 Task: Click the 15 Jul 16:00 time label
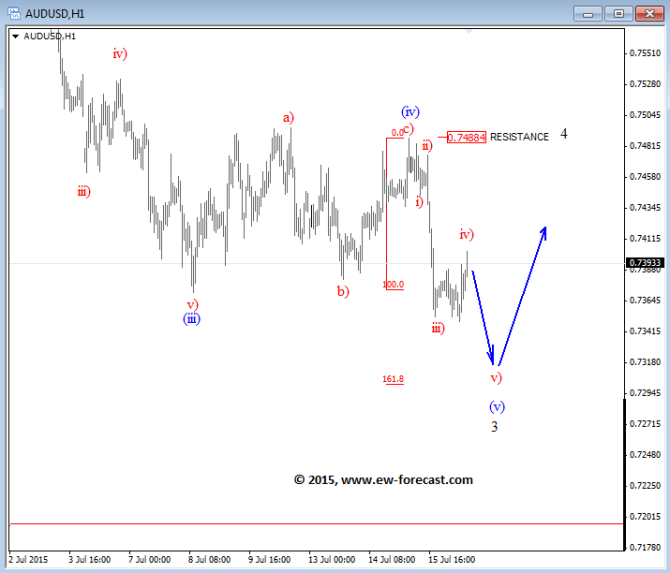pos(452,559)
